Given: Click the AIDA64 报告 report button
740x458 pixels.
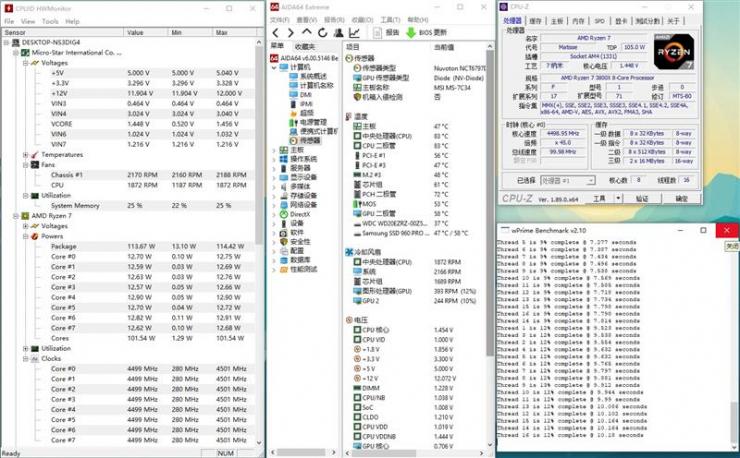Looking at the screenshot, I should pyautogui.click(x=387, y=33).
